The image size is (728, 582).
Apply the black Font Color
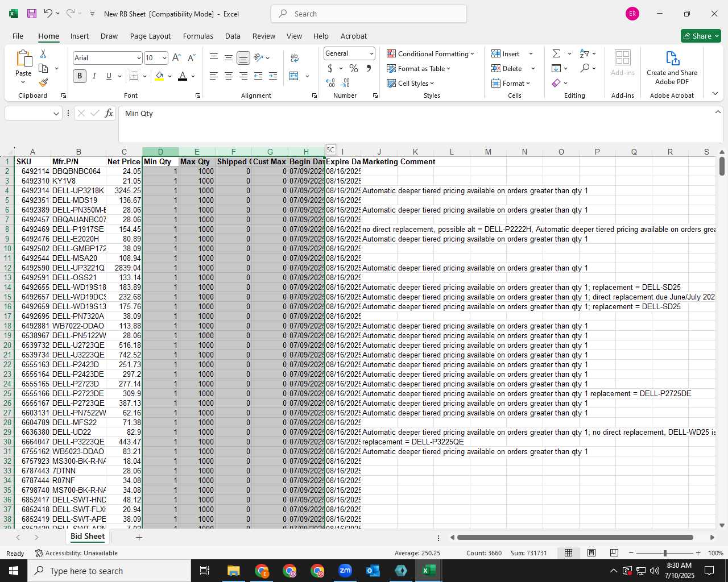[183, 76]
